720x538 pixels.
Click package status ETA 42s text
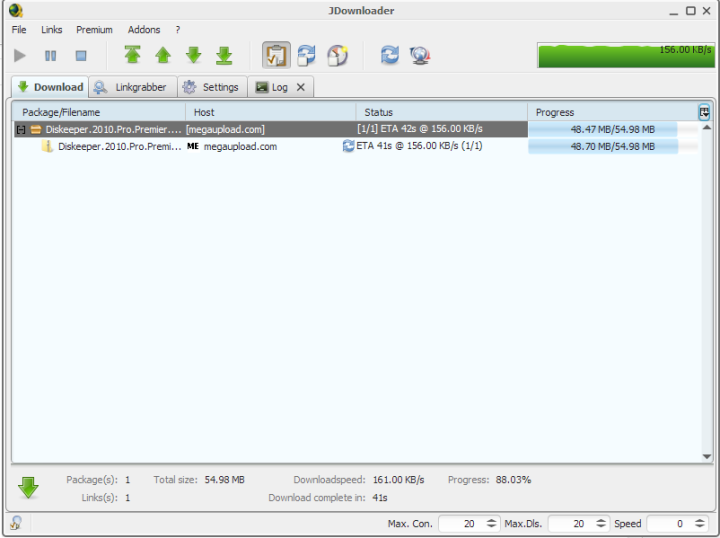click(x=420, y=129)
